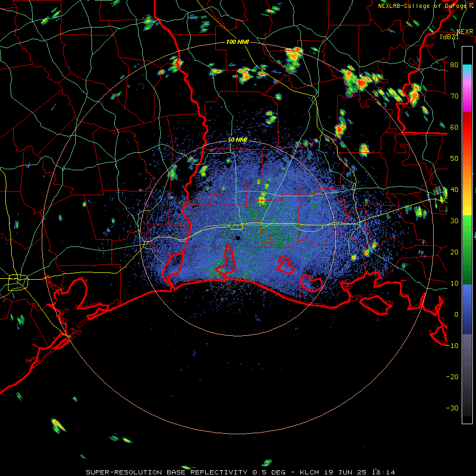Image resolution: width=476 pixels, height=476 pixels.
Task: Click the 0.5 DEG elevation text
Action: [x=270, y=472]
